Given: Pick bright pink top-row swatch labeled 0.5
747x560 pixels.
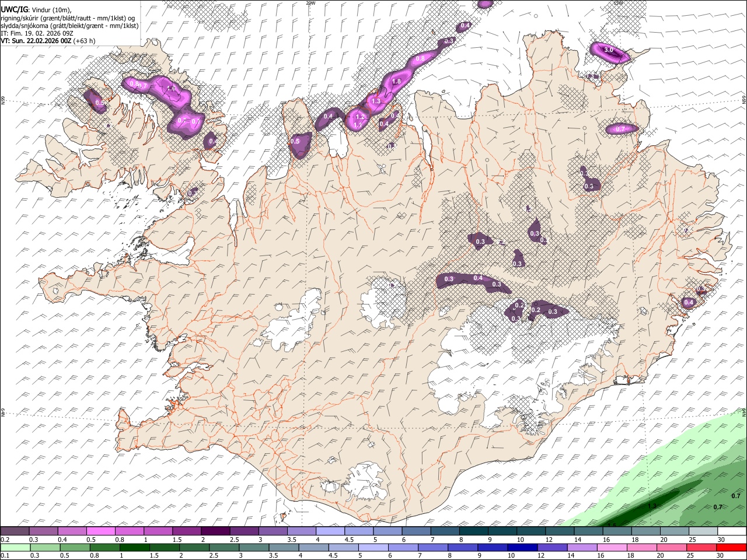Looking at the screenshot, I should [100, 531].
